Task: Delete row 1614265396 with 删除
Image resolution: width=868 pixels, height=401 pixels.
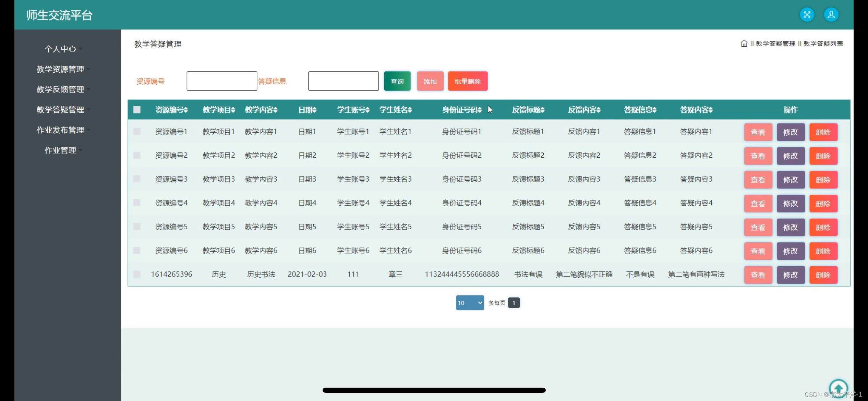Action: [823, 275]
